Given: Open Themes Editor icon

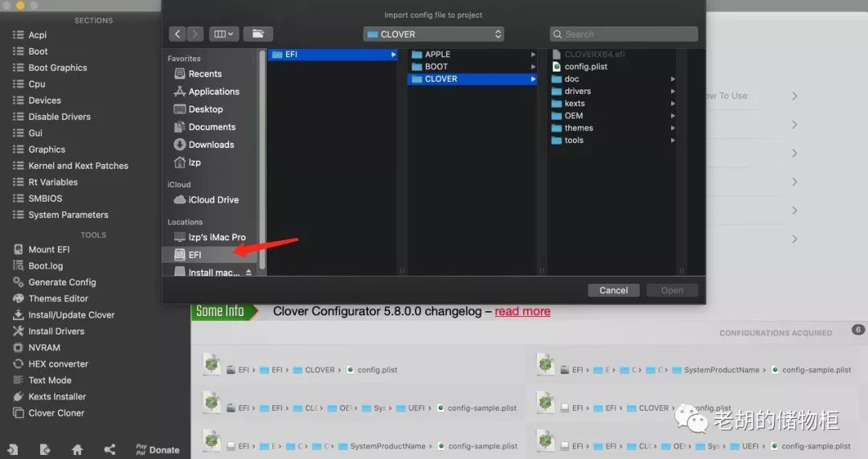Looking at the screenshot, I should pos(18,298).
